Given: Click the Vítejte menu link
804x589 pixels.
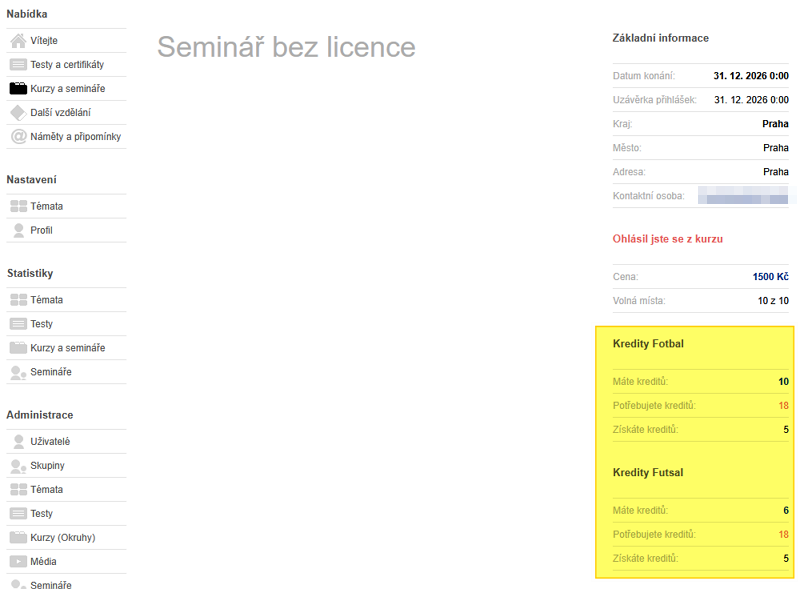Looking at the screenshot, I should click(44, 41).
